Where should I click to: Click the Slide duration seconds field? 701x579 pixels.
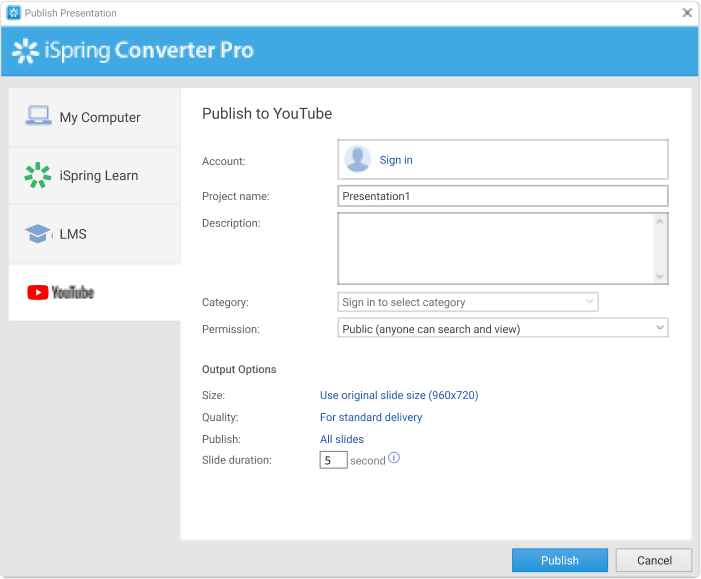tap(333, 460)
